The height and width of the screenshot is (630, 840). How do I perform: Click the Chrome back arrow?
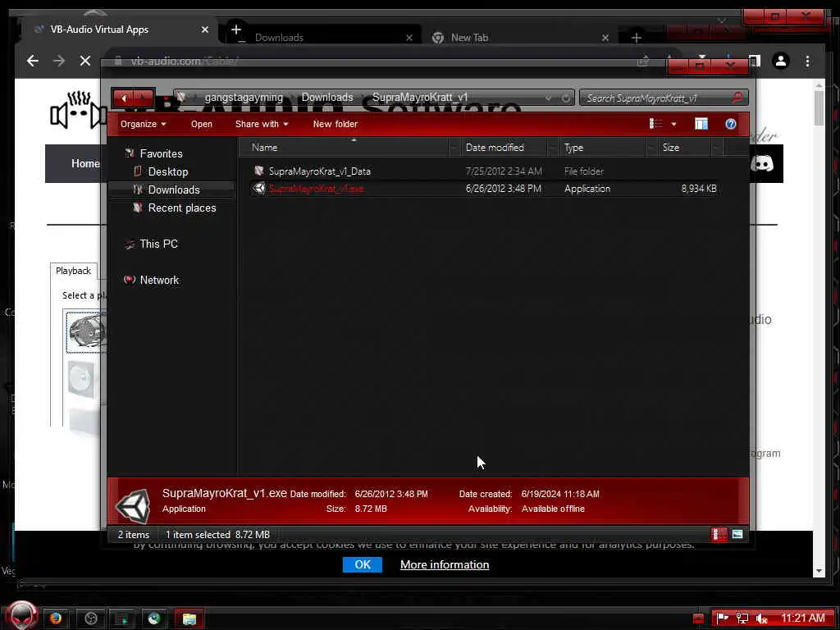click(x=33, y=61)
